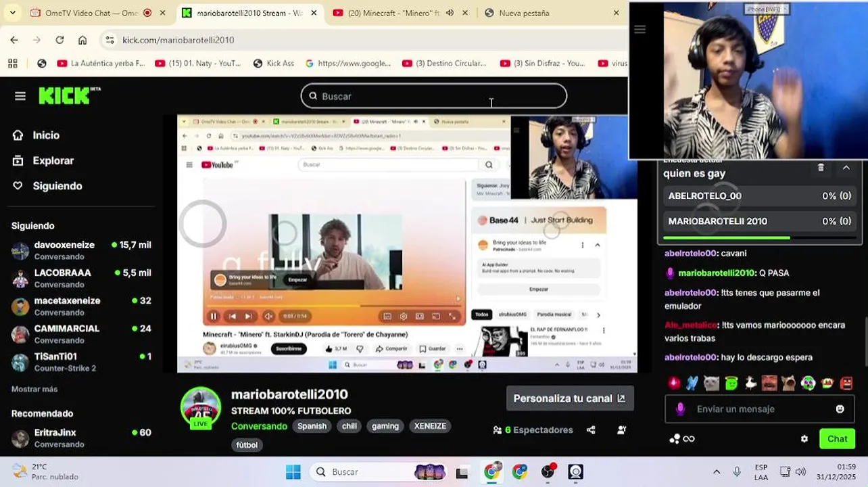Open EritraJinx recommended channel
Screen dimensions: 868x487
tap(81, 438)
